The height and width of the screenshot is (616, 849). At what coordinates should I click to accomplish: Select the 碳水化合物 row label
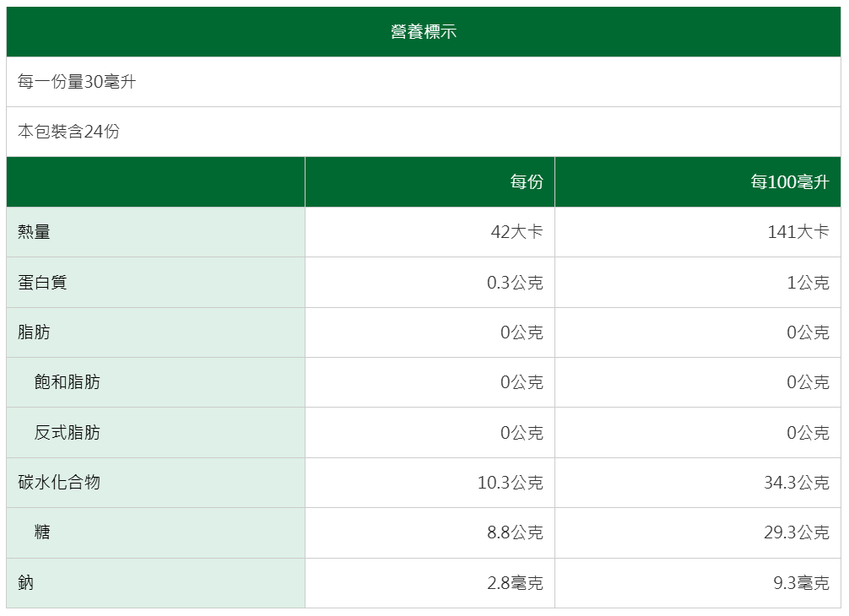59,482
